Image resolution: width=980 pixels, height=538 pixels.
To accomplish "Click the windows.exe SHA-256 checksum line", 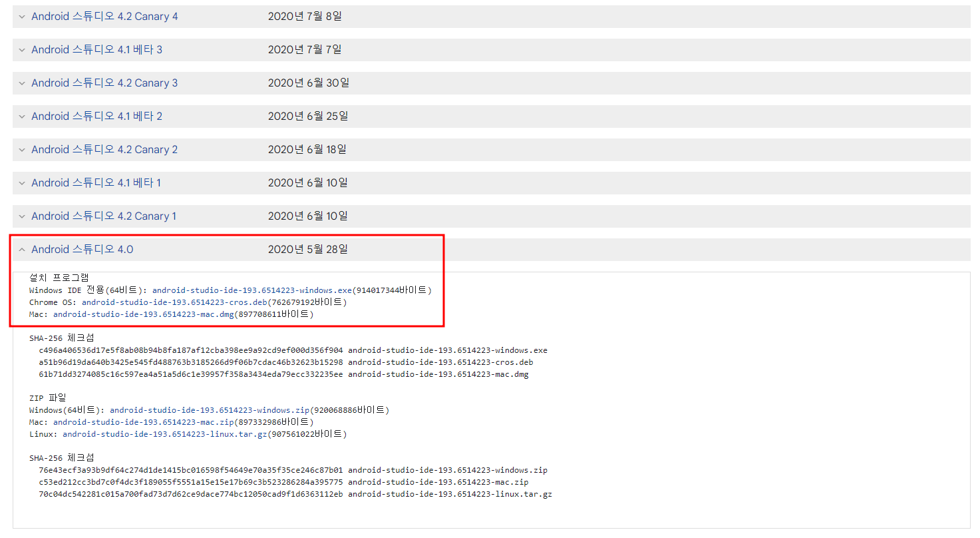I will coord(293,350).
